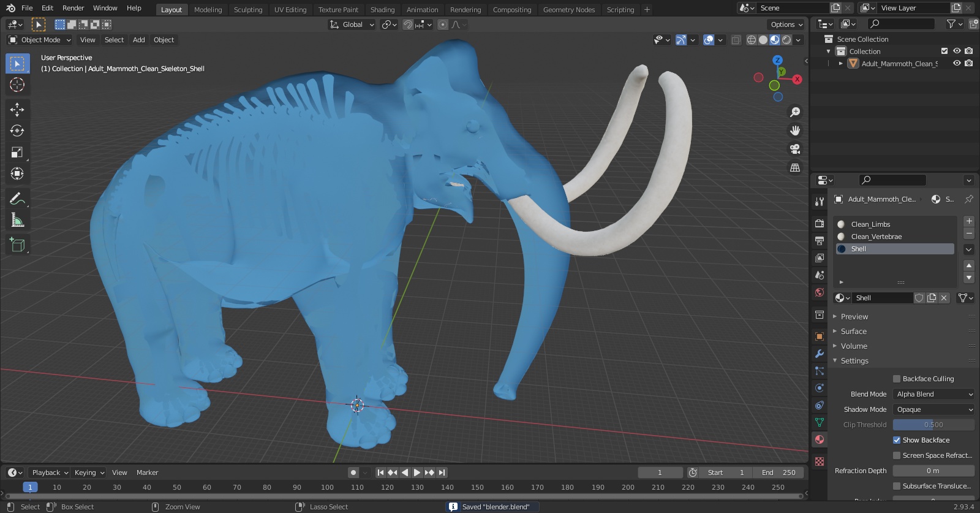
Task: Click the Marker menu in timeline
Action: 147,473
